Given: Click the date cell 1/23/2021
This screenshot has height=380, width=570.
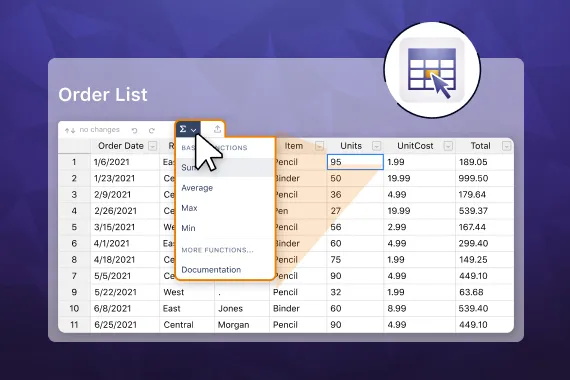Looking at the screenshot, I should click(125, 178).
